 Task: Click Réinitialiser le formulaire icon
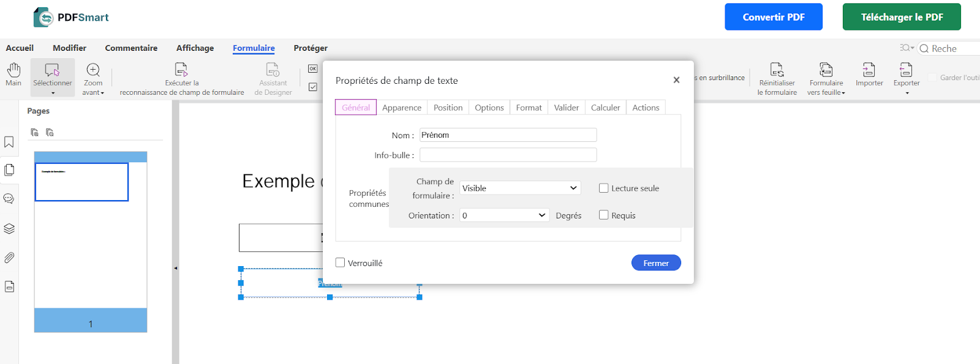pyautogui.click(x=777, y=70)
